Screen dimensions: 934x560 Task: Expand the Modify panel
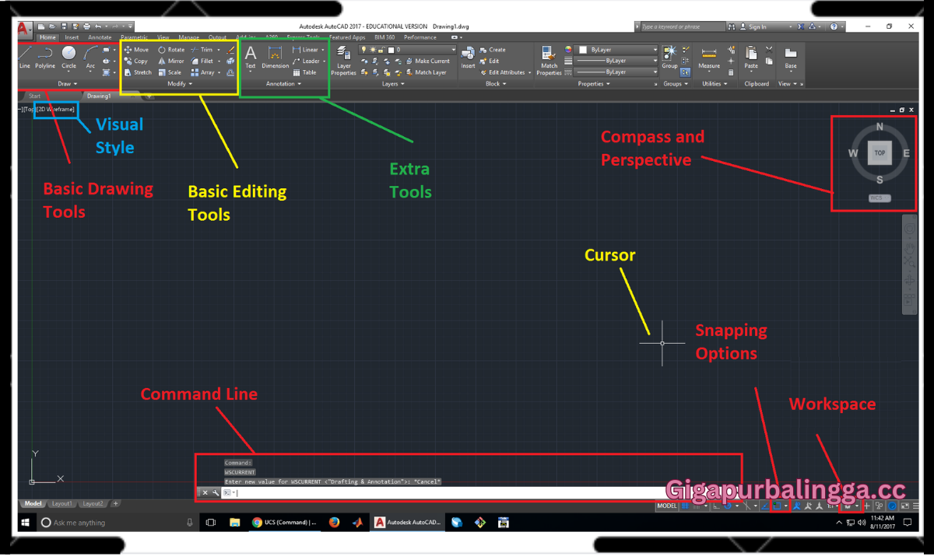(x=179, y=83)
